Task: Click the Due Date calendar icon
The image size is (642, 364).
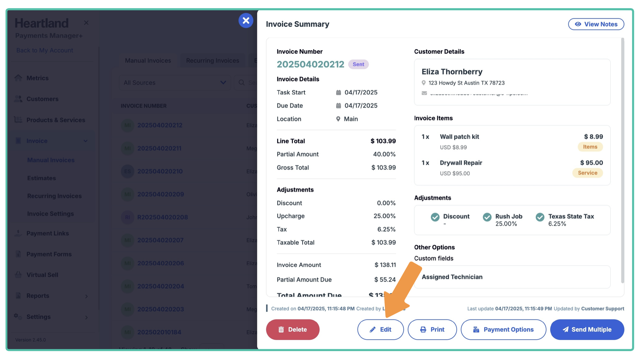Action: click(x=338, y=106)
